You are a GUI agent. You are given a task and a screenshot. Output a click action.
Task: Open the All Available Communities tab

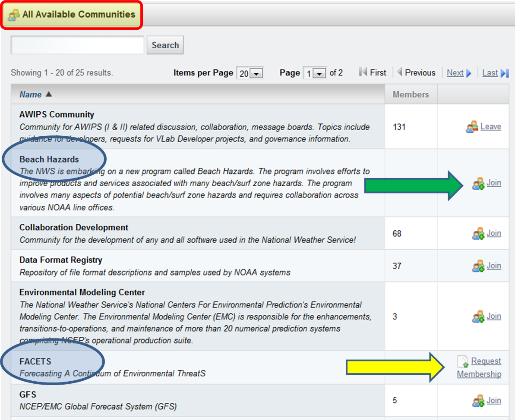click(x=72, y=15)
